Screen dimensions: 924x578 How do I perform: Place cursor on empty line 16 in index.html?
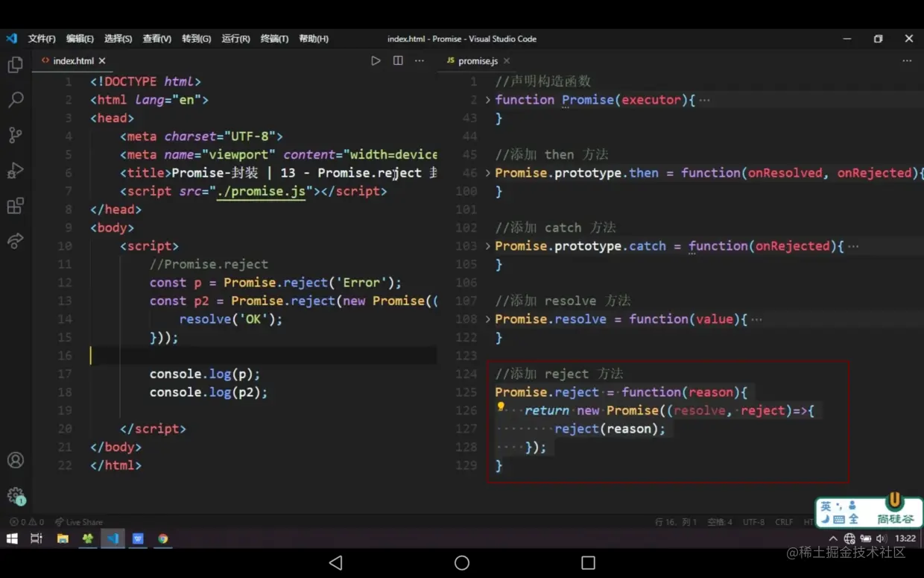pyautogui.click(x=263, y=356)
